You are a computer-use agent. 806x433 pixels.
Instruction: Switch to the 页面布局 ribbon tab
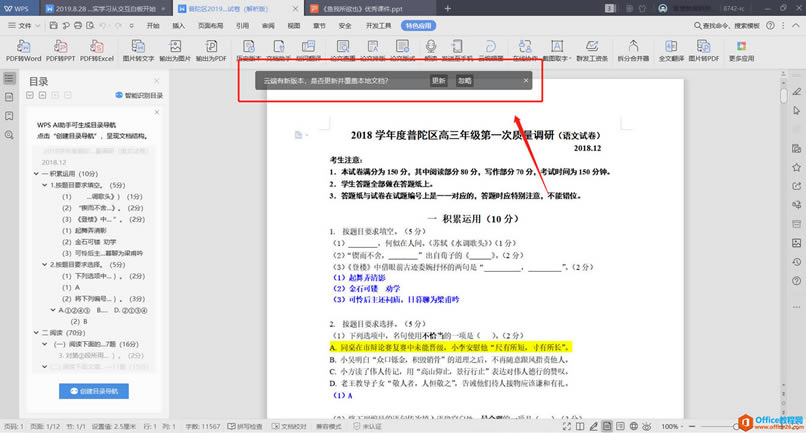tap(210, 23)
